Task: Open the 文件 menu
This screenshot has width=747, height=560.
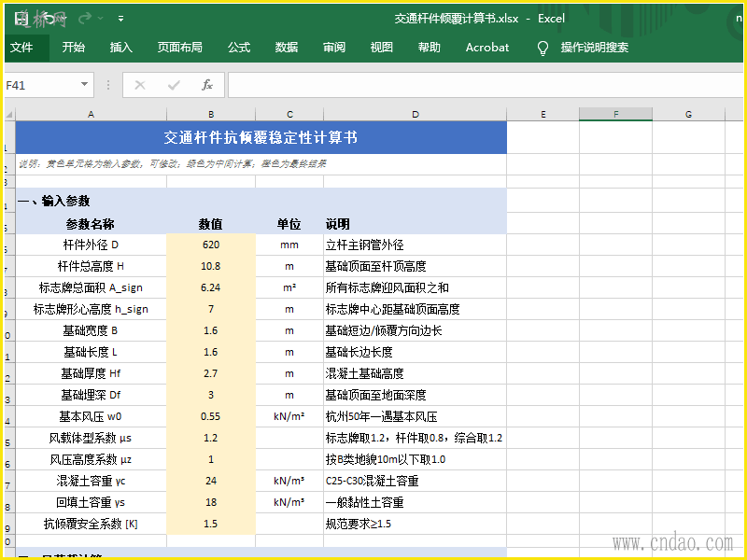Action: pos(21,48)
